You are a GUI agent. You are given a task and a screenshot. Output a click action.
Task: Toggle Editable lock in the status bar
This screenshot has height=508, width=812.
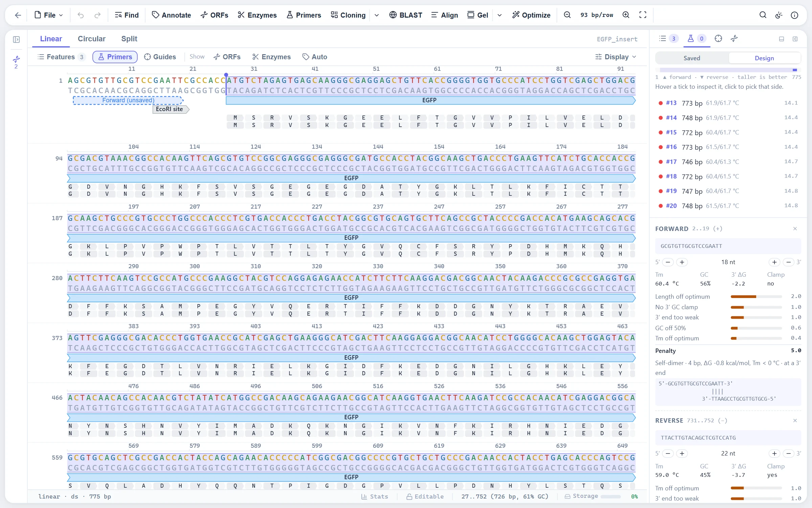(x=425, y=496)
